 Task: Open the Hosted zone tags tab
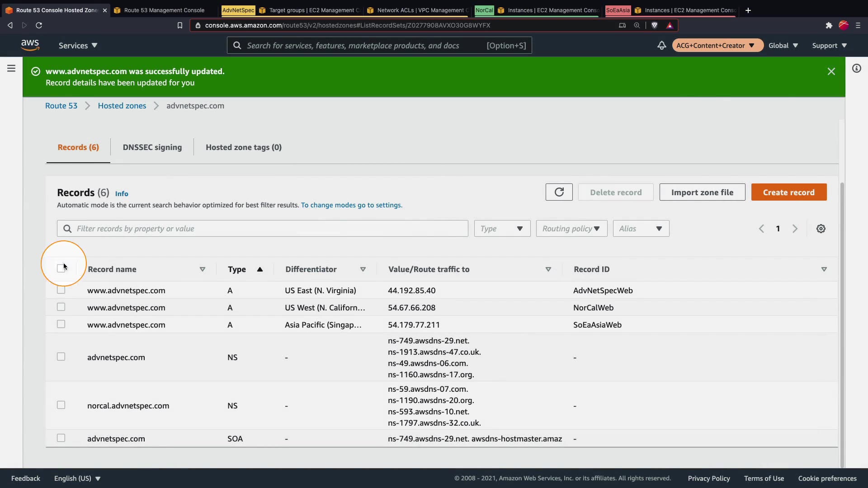pos(243,147)
